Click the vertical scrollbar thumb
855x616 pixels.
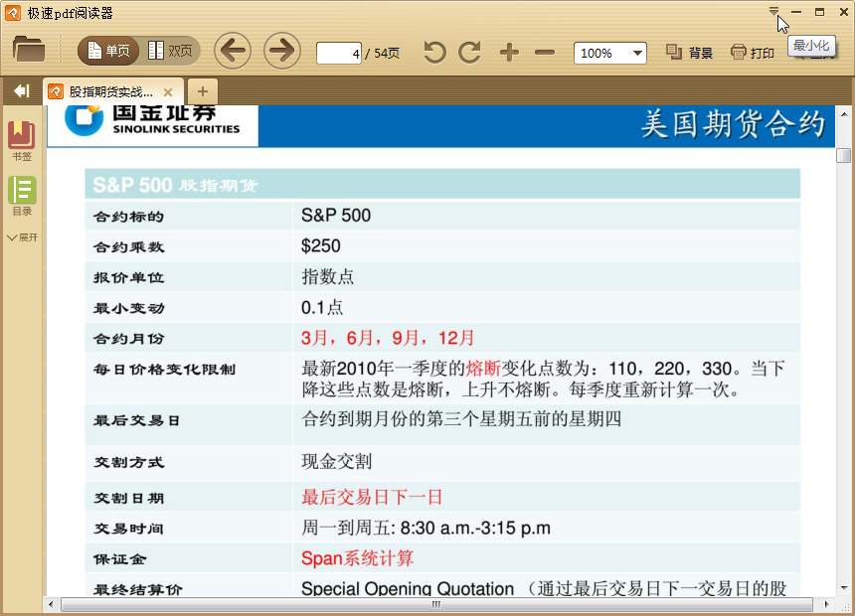click(843, 155)
